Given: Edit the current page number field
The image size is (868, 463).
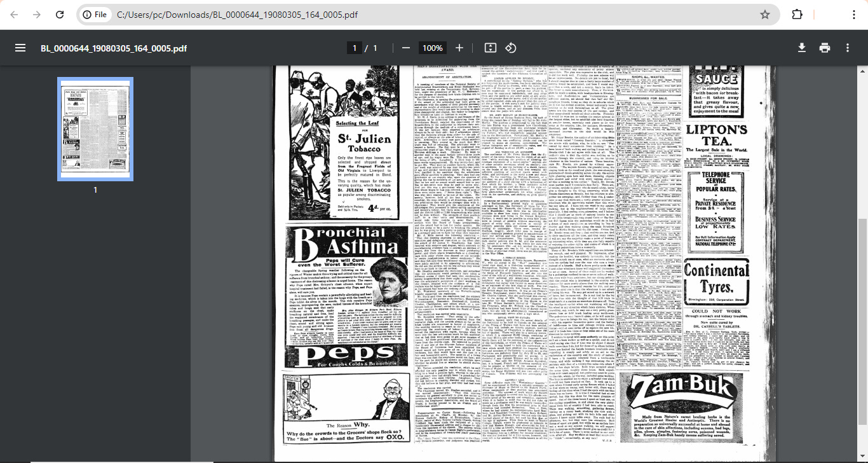Looking at the screenshot, I should click(355, 48).
